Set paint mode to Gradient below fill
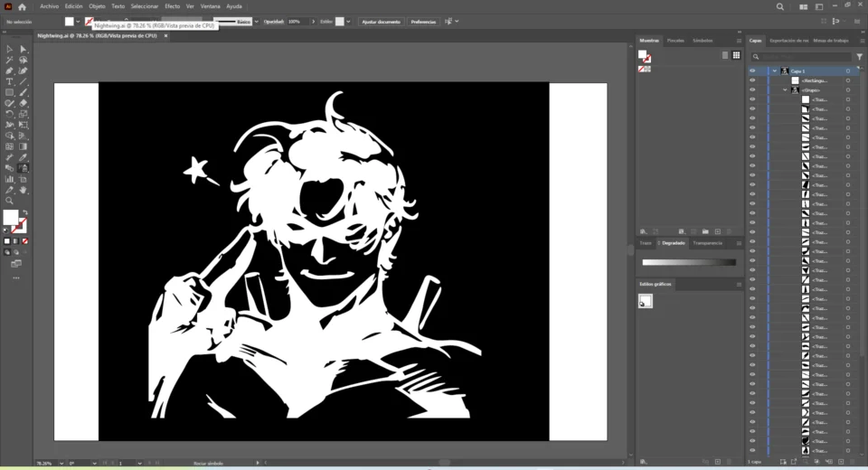 pyautogui.click(x=16, y=241)
